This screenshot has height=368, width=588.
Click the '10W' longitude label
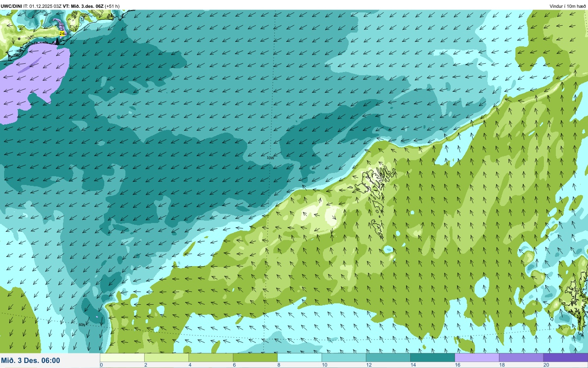(271, 157)
